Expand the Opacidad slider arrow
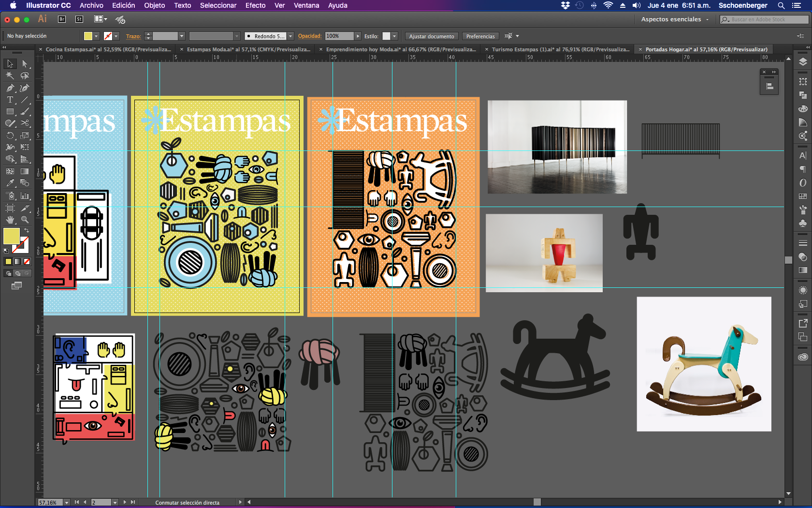Image resolution: width=812 pixels, height=508 pixels. point(358,36)
